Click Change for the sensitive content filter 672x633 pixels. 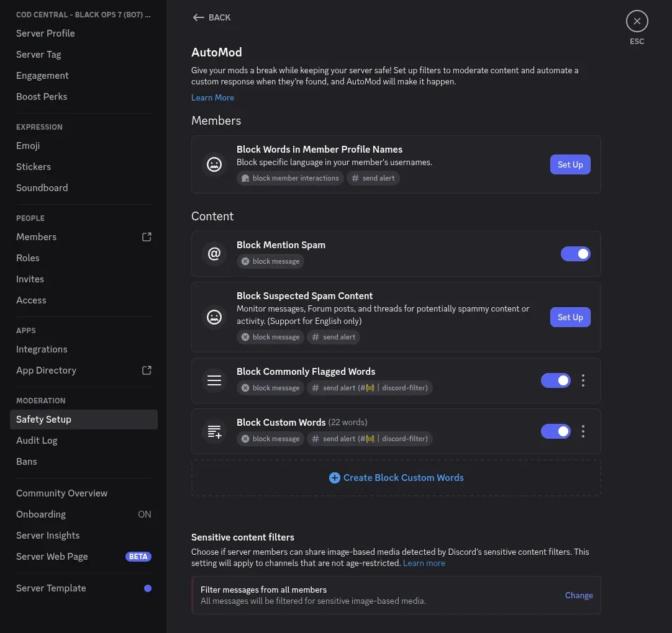point(578,595)
